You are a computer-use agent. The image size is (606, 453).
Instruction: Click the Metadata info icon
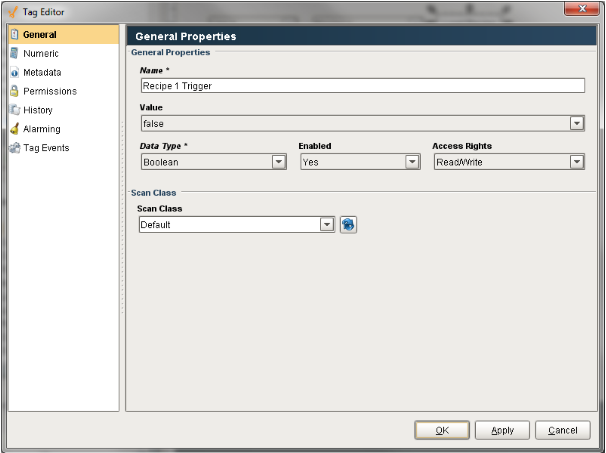pos(14,73)
